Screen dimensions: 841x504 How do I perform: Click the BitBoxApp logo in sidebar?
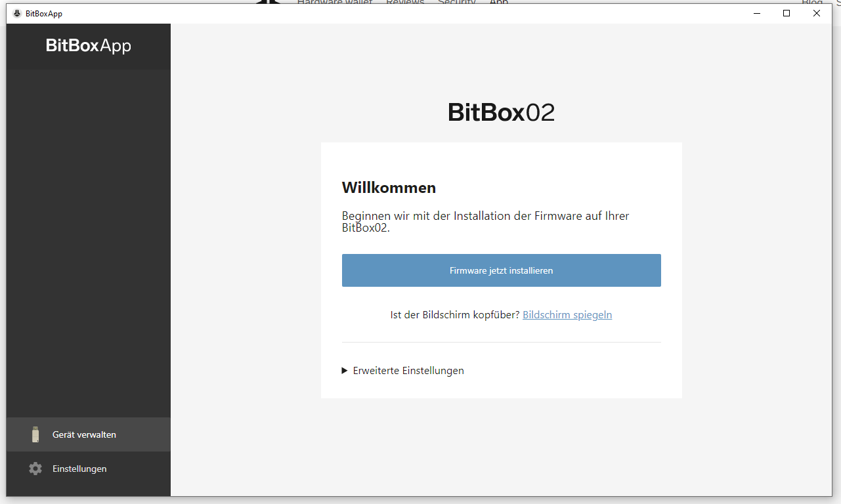(x=89, y=45)
